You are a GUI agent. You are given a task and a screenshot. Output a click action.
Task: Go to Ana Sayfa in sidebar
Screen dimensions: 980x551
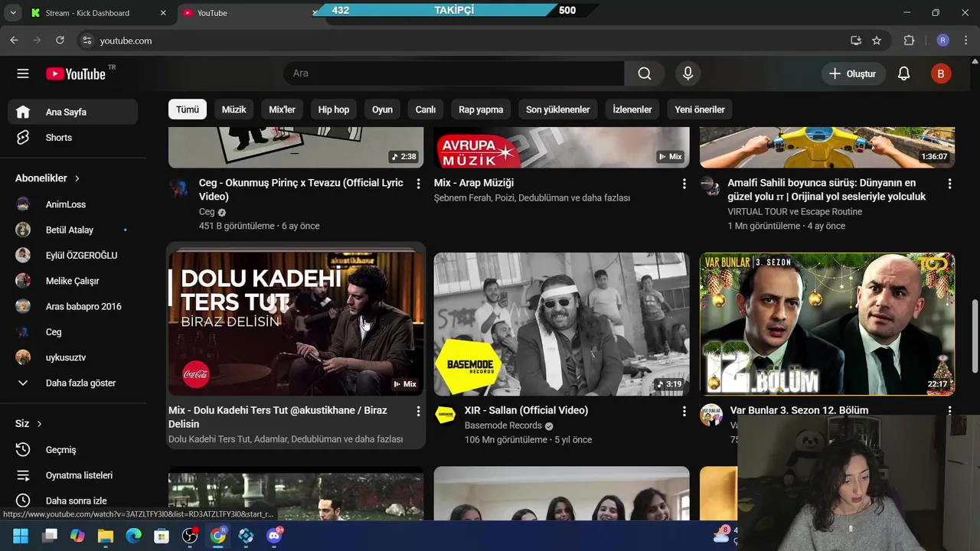coord(73,112)
